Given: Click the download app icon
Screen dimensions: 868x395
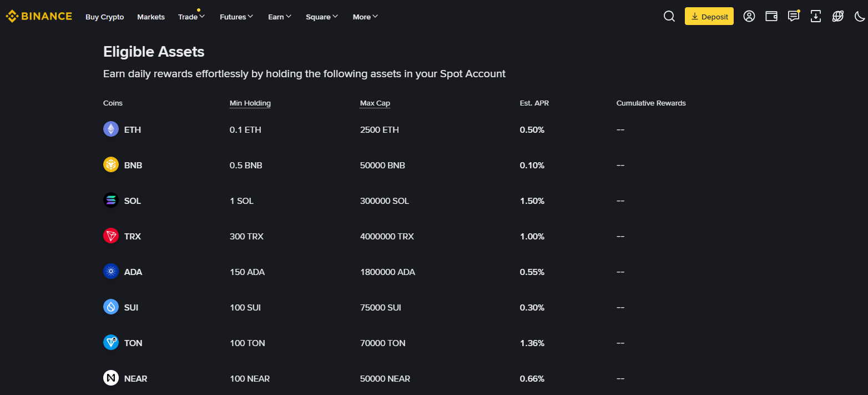Looking at the screenshot, I should [816, 16].
